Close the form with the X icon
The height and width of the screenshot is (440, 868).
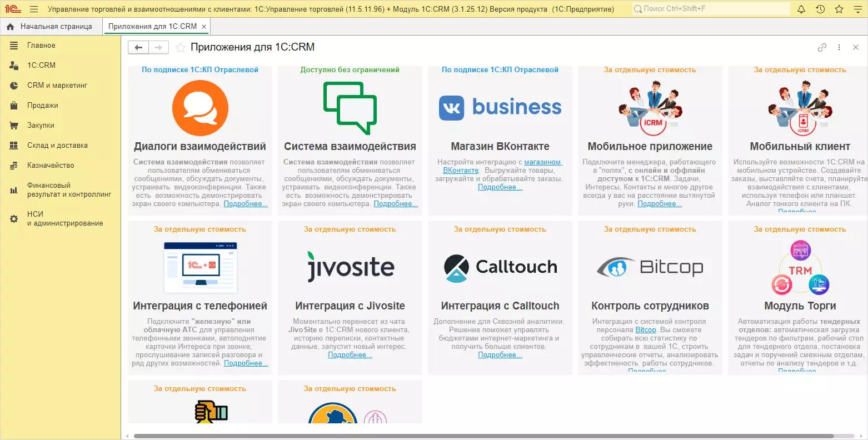coord(856,48)
